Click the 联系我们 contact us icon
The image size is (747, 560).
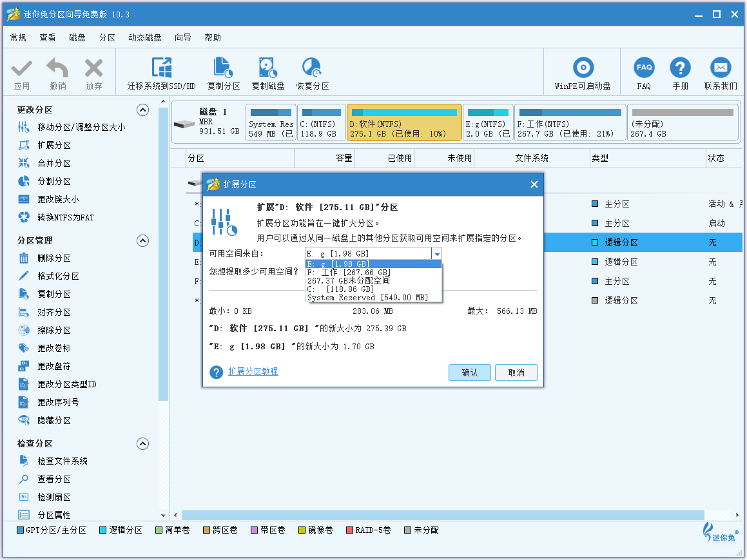click(x=721, y=68)
